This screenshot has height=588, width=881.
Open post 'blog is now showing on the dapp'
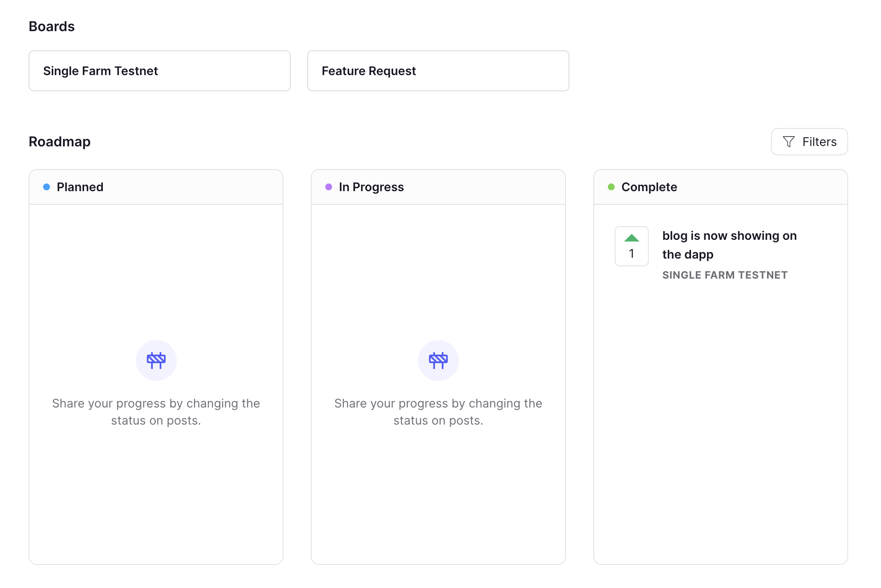pos(729,245)
